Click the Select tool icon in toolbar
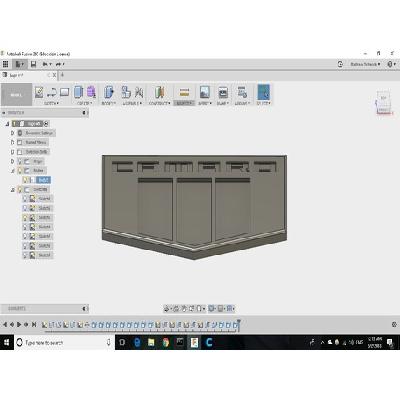The width and height of the screenshot is (400, 400). pyautogui.click(x=264, y=92)
